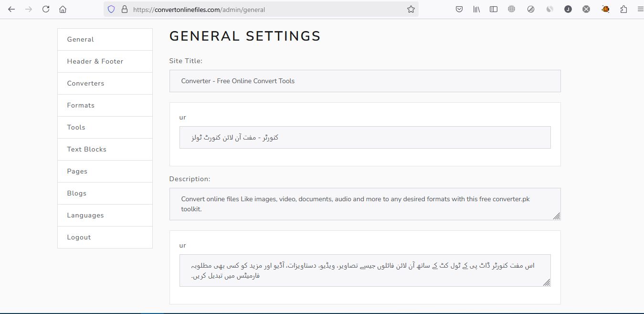Save page to Pocket icon
The image size is (644, 314).
tap(459, 9)
